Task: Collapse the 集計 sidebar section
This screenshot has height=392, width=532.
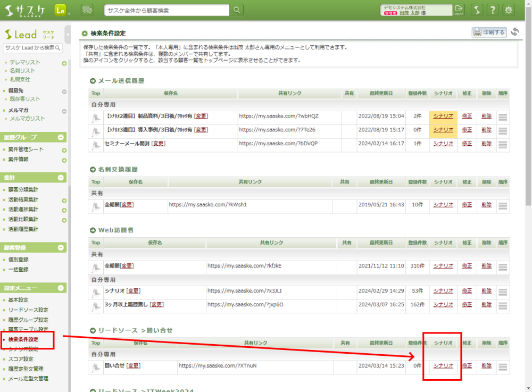Action: coord(61,178)
